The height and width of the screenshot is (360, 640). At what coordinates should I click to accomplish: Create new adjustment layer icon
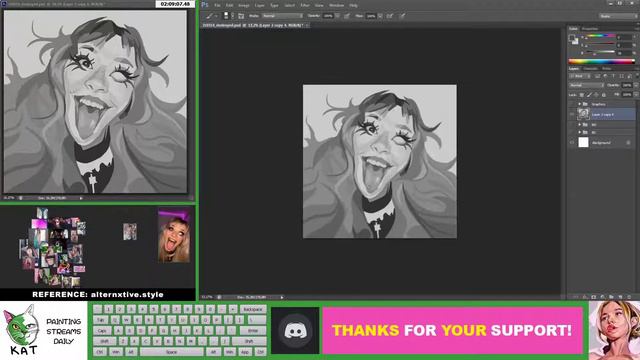coord(602,297)
